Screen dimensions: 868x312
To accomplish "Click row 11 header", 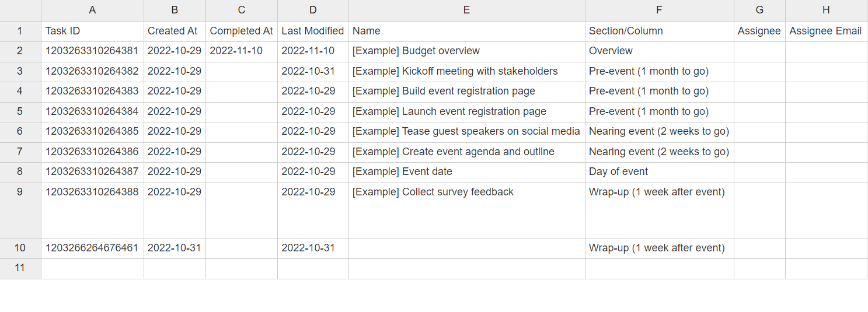I will [20, 268].
